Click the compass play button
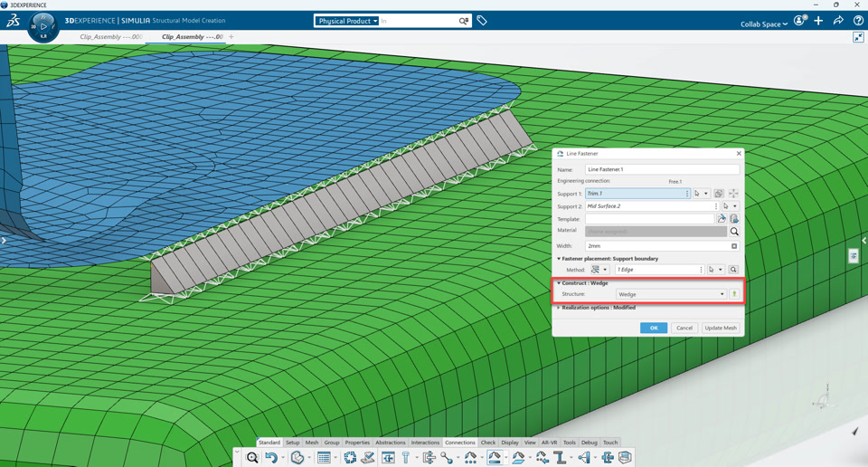The image size is (868, 467). (43, 26)
